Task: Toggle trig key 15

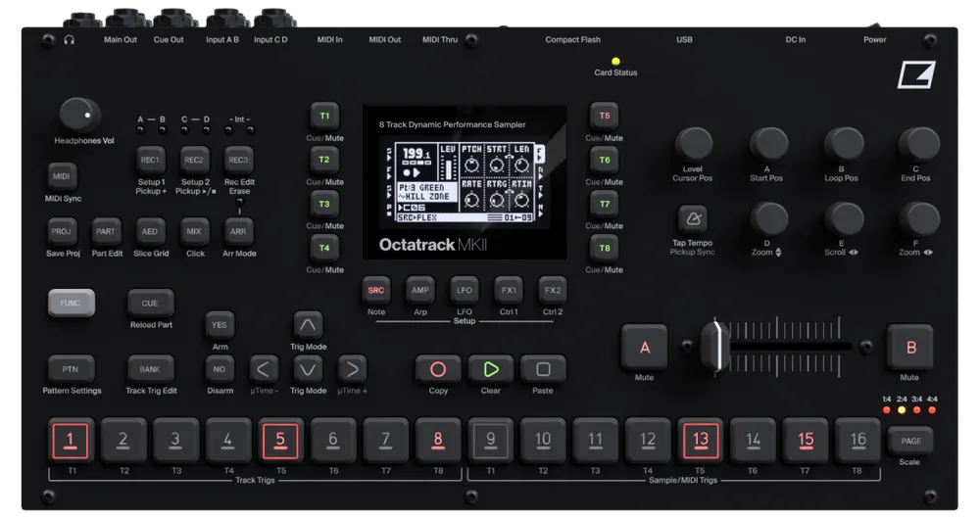Action: [x=806, y=441]
